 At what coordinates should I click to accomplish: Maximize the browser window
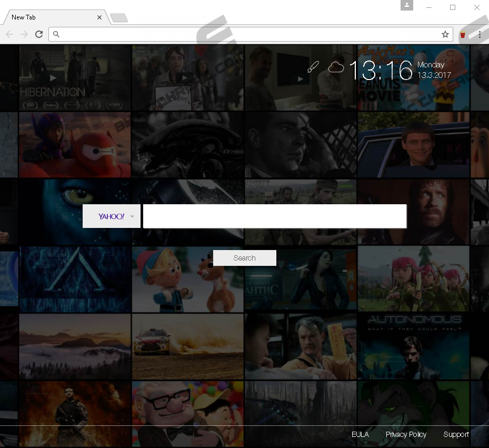pos(453,7)
